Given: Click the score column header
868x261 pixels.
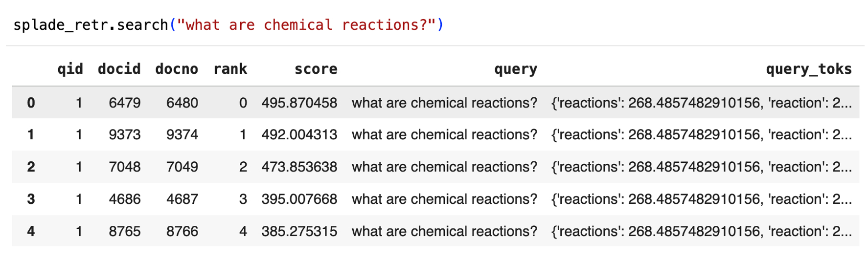Looking at the screenshot, I should [x=316, y=69].
